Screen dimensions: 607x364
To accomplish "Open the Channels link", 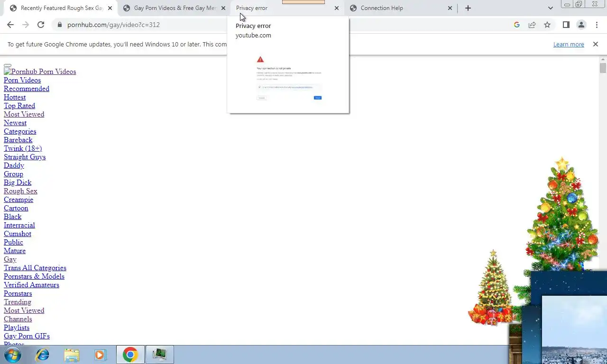I will coord(18,319).
